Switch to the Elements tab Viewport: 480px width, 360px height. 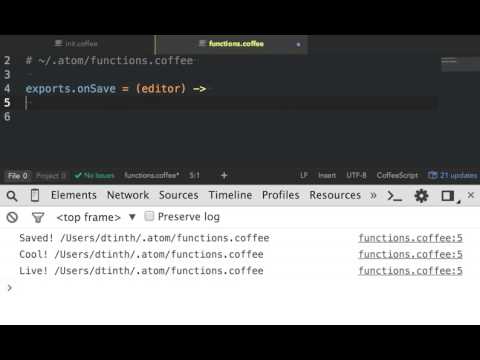[x=74, y=195]
